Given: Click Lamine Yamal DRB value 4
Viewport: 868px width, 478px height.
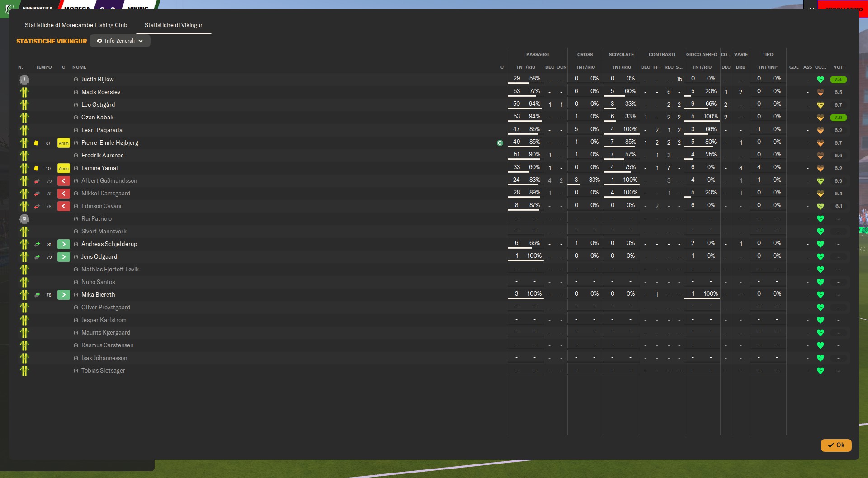Looking at the screenshot, I should tap(741, 168).
